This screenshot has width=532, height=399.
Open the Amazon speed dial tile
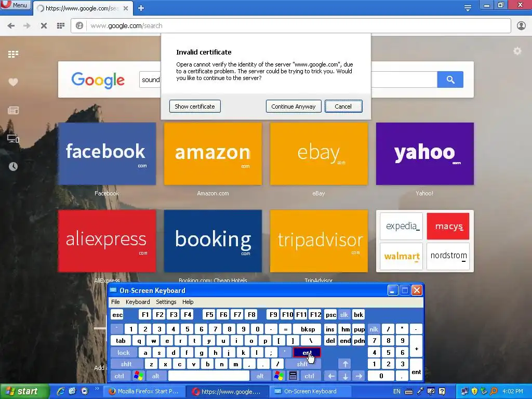[x=212, y=154]
